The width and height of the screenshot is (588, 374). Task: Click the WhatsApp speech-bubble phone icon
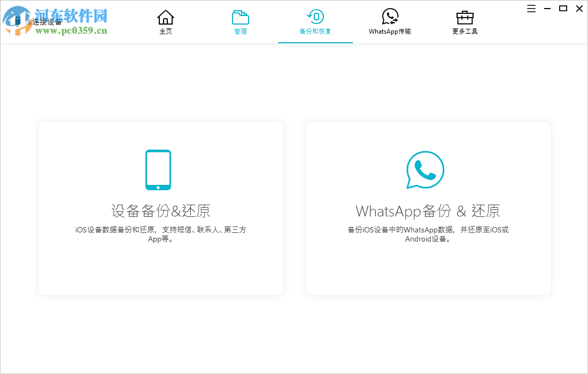(425, 170)
